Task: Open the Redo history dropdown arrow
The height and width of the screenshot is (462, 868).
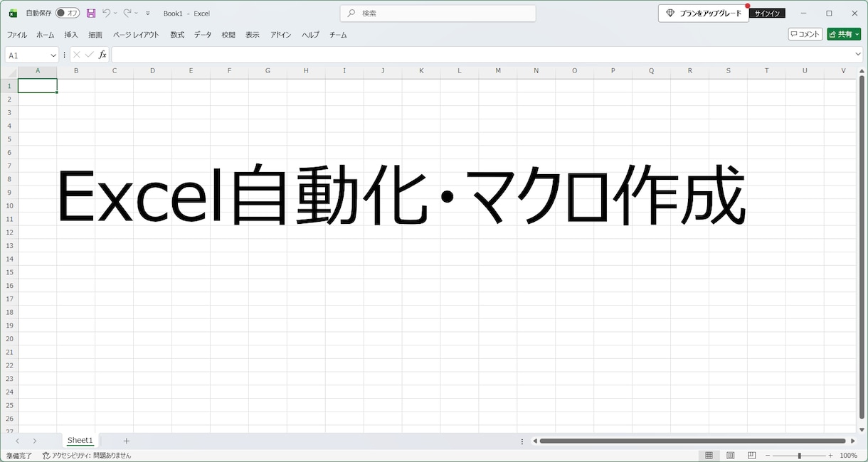Action: (x=137, y=13)
